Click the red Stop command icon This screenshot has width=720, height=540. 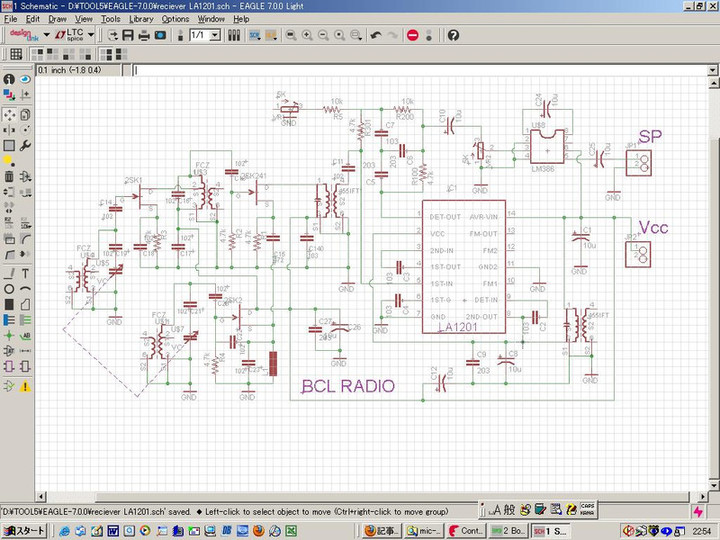click(412, 35)
